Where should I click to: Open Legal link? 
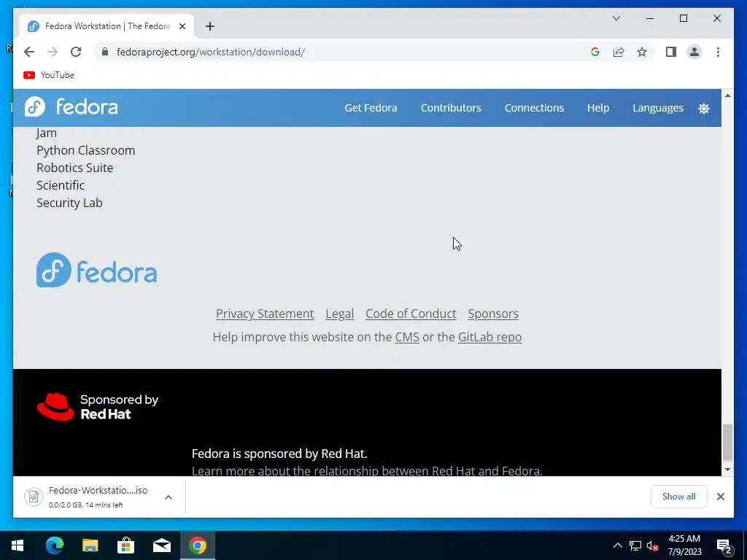(340, 314)
